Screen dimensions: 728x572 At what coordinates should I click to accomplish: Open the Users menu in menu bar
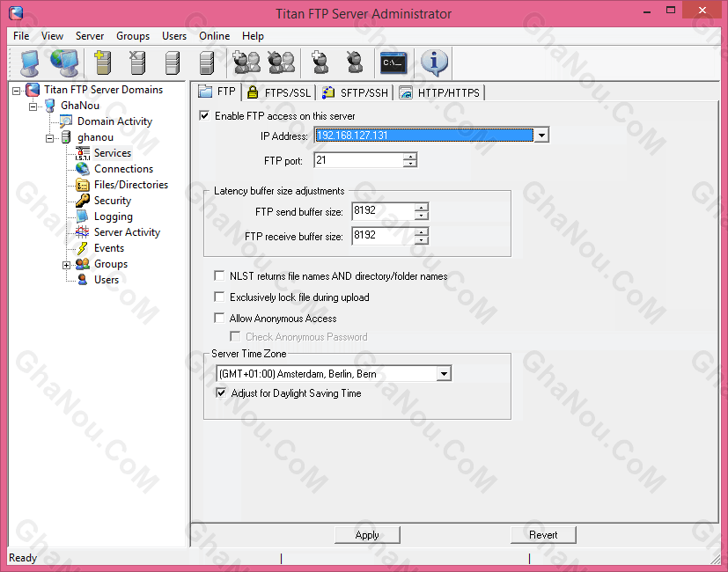point(174,36)
